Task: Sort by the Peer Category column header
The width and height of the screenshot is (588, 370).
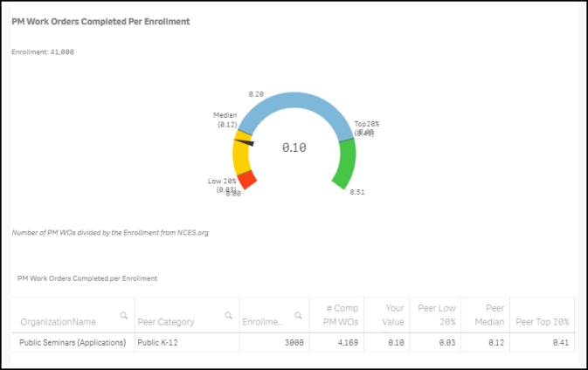Action: coord(166,322)
